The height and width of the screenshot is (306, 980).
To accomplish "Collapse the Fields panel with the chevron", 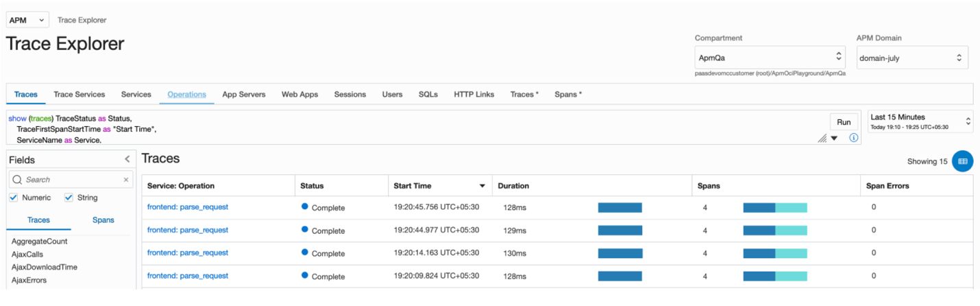I will click(x=127, y=159).
